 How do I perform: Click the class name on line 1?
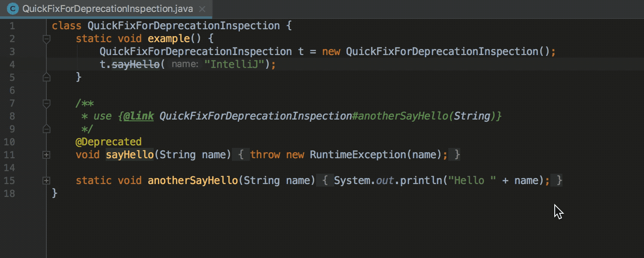coord(184,26)
